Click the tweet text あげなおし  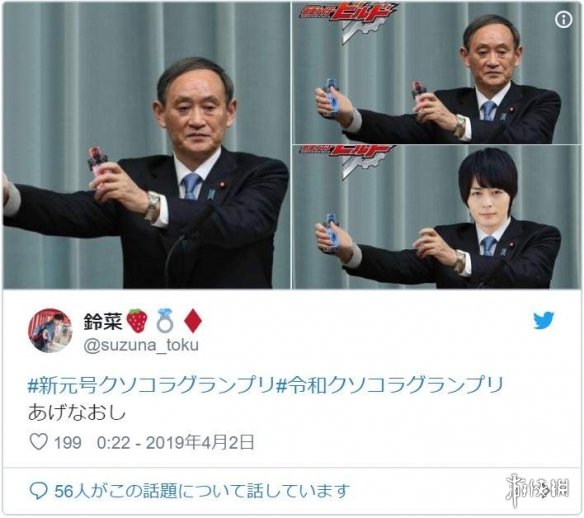[x=77, y=413]
